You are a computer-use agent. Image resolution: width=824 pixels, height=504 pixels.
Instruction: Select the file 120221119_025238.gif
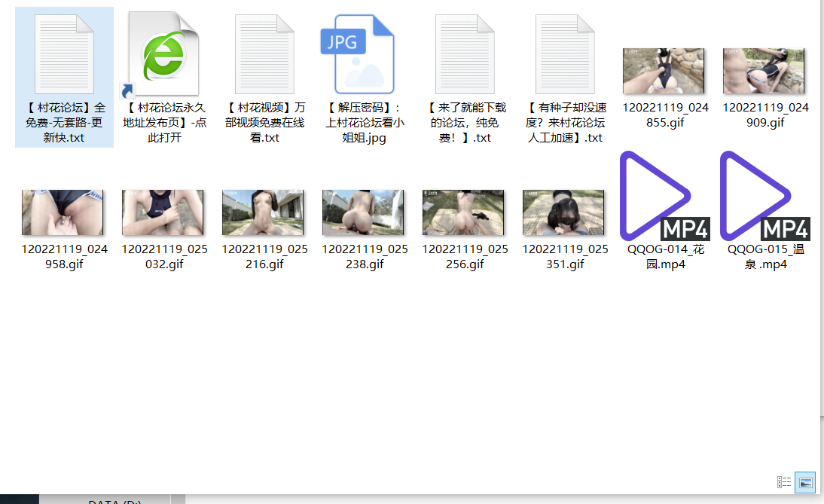coord(363,212)
